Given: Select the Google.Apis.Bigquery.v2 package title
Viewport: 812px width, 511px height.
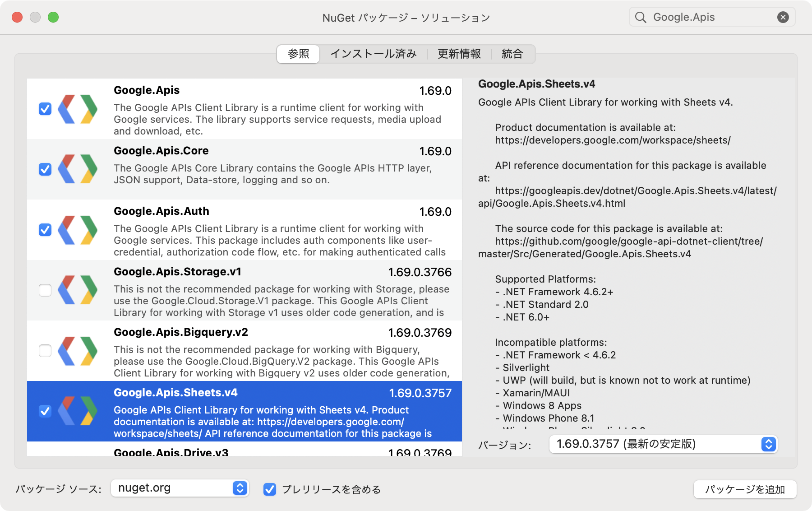Looking at the screenshot, I should tap(181, 332).
